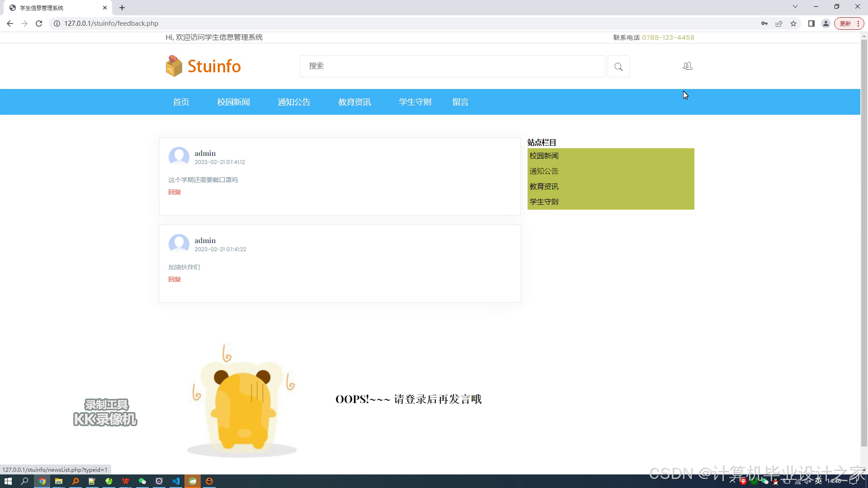868x488 pixels.
Task: Close the 学生信息管理系统 tab
Action: 105,8
